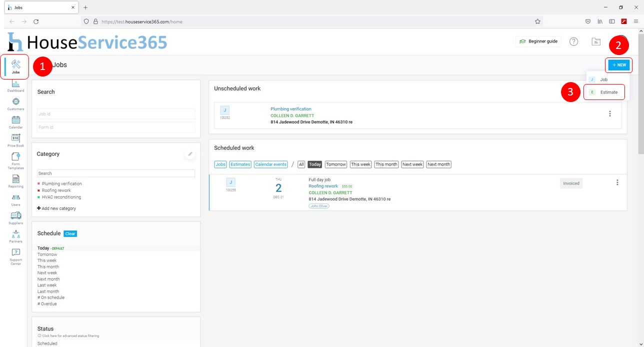This screenshot has width=644, height=347.
Task: Open the browser library icon
Action: click(x=600, y=21)
